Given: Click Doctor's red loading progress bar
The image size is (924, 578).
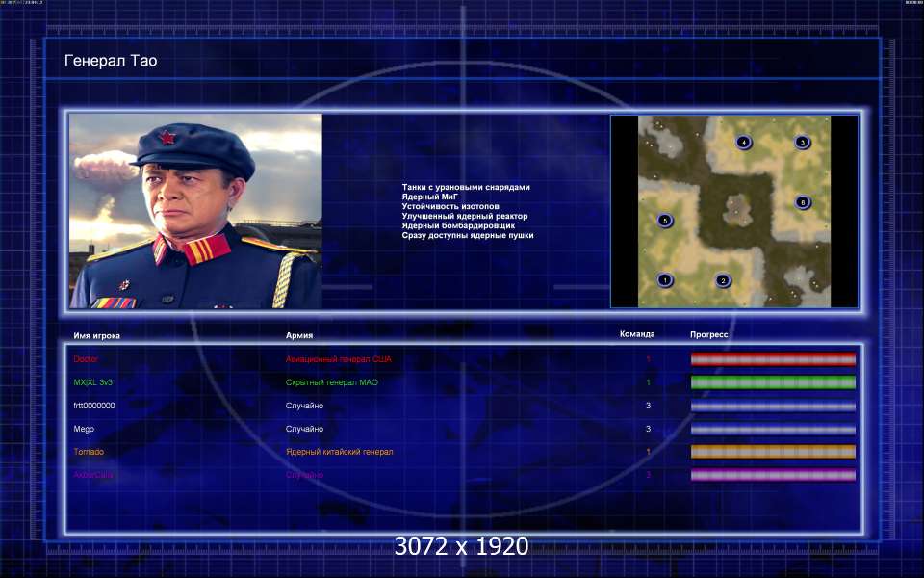Looking at the screenshot, I should click(x=773, y=359).
